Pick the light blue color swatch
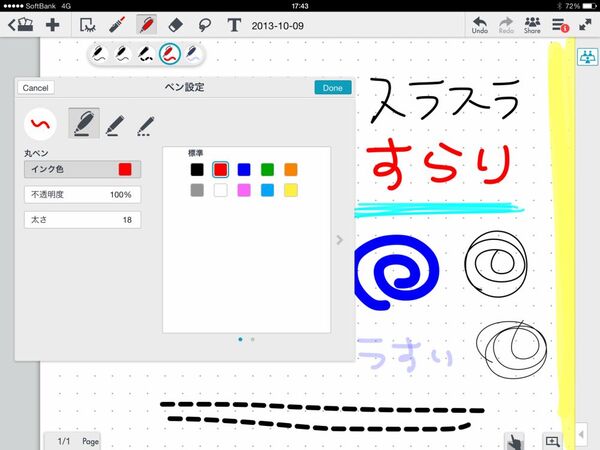 pos(267,190)
